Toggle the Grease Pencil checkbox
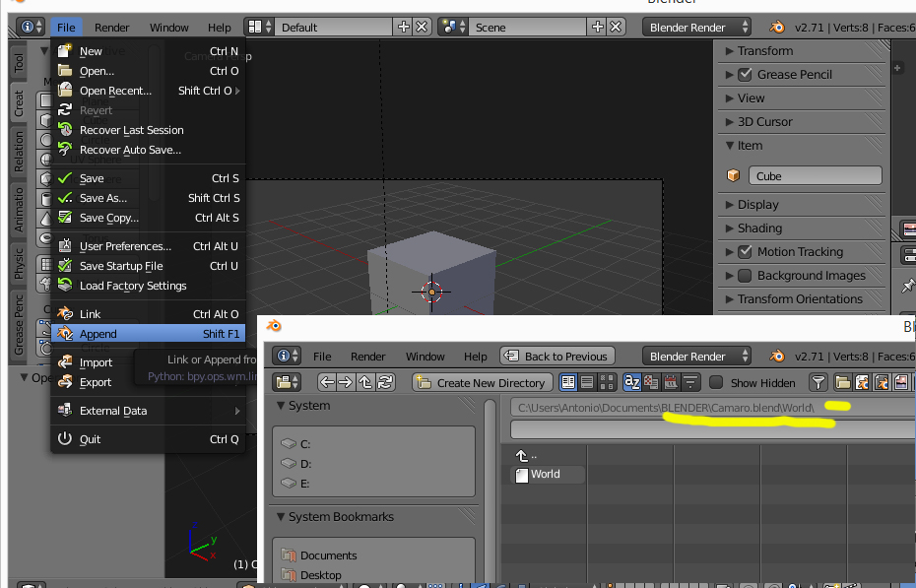Image resolution: width=916 pixels, height=588 pixels. tap(746, 75)
